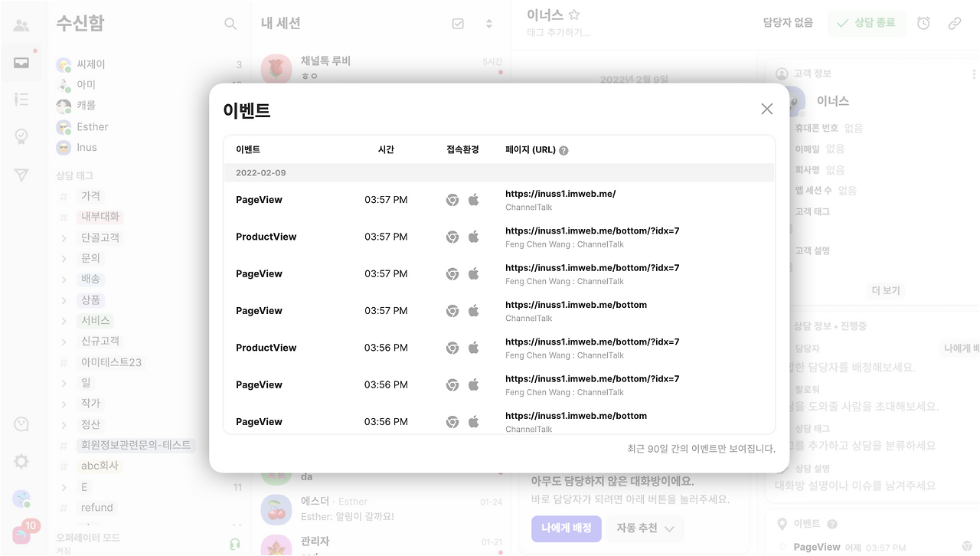Image resolution: width=980 pixels, height=556 pixels.
Task: Click the 시간 column header
Action: click(386, 150)
